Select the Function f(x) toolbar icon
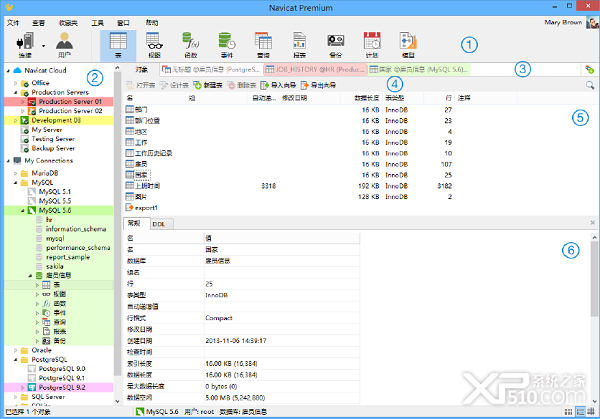This screenshot has width=600, height=419. click(191, 45)
